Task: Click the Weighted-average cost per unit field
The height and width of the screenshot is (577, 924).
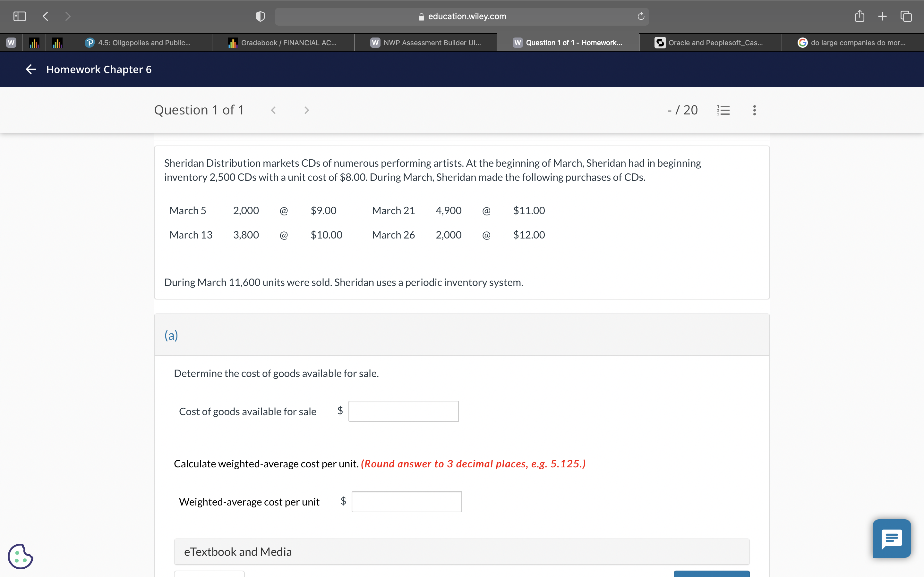Action: point(406,501)
